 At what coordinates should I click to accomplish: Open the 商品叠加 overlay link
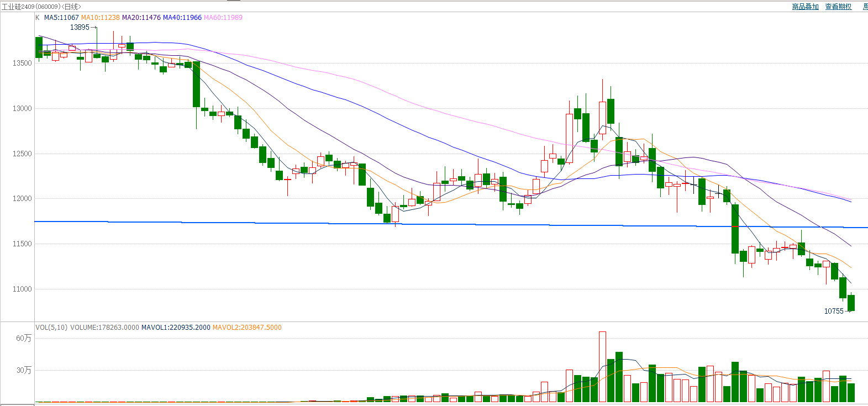click(x=805, y=7)
